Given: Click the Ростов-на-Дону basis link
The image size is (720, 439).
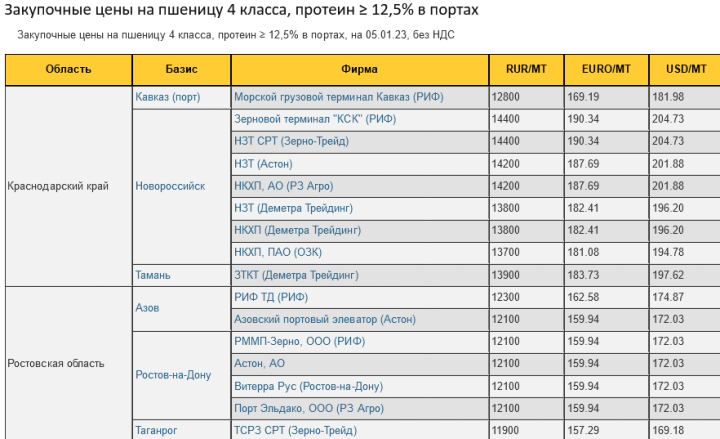Looking at the screenshot, I should (x=173, y=375).
